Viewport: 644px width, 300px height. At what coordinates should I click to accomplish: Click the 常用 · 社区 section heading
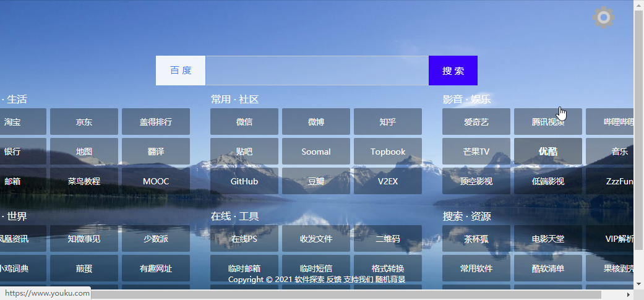[235, 100]
